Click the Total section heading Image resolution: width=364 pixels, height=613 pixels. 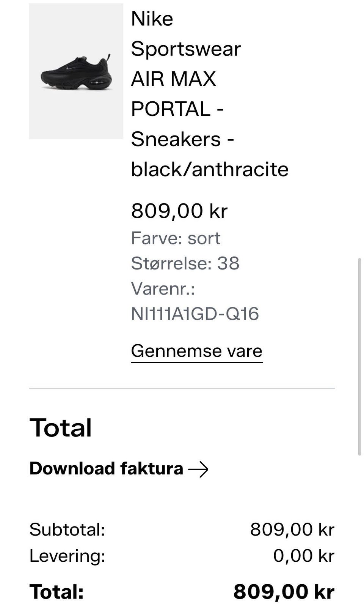coord(61,428)
